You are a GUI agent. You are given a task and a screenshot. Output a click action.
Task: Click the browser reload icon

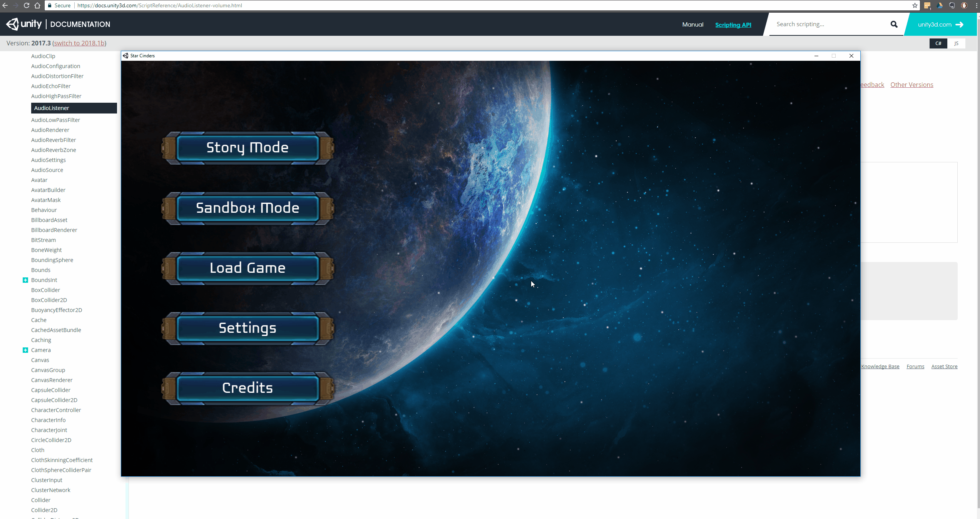pos(27,5)
